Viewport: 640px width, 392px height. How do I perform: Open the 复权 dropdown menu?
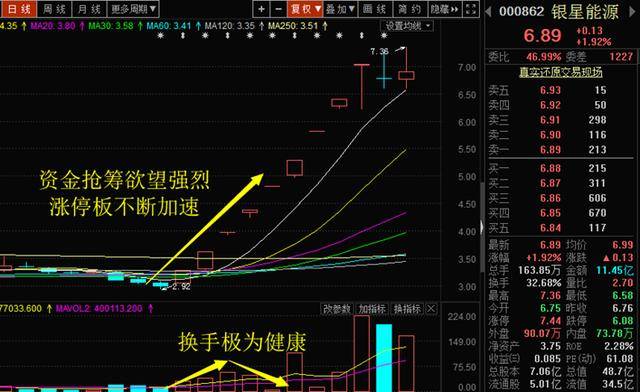305,9
